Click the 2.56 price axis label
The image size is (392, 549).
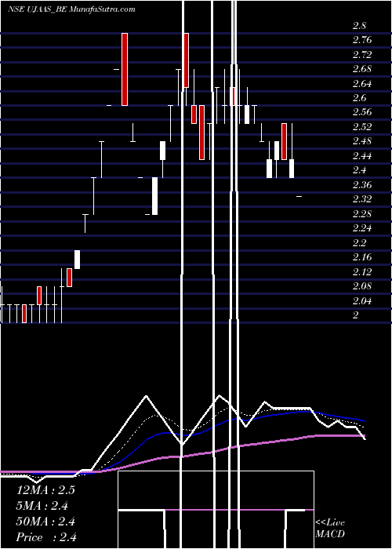coord(362,112)
